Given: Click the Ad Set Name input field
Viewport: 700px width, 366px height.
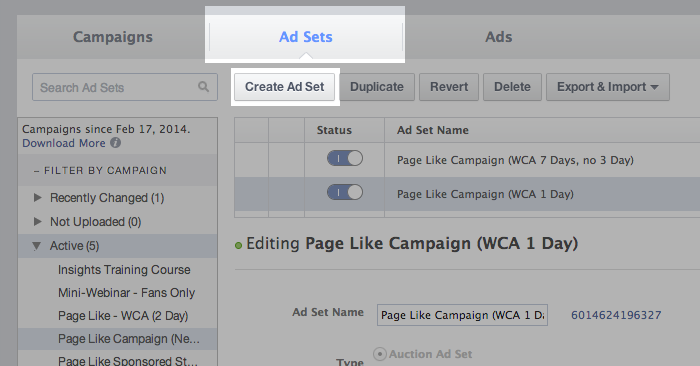Looking at the screenshot, I should [x=462, y=315].
